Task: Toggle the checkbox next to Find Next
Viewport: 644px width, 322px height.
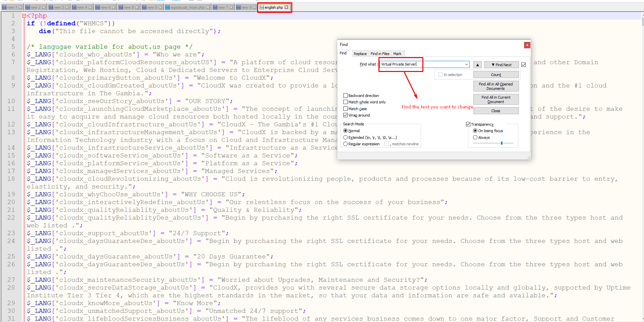Action: pyautogui.click(x=524, y=65)
